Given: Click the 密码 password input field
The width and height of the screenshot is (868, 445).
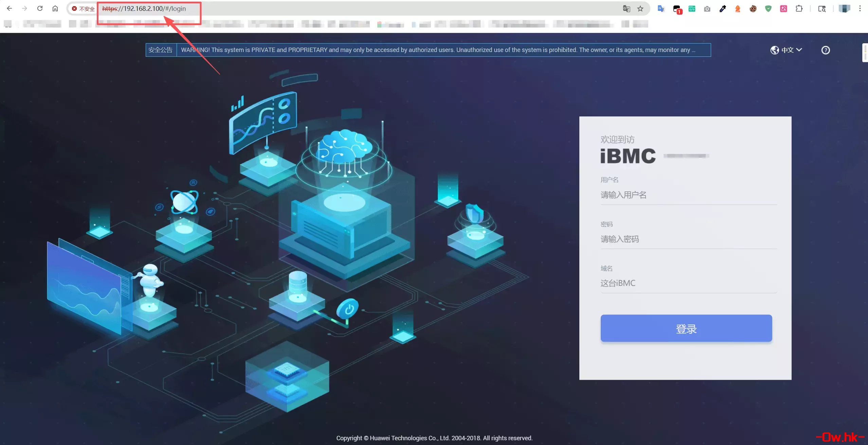Looking at the screenshot, I should (x=688, y=239).
